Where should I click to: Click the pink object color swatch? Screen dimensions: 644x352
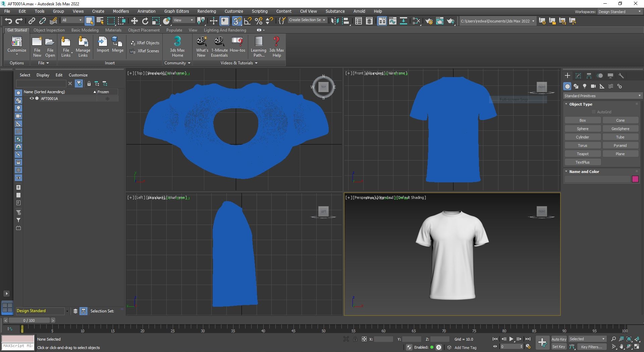[x=635, y=179]
